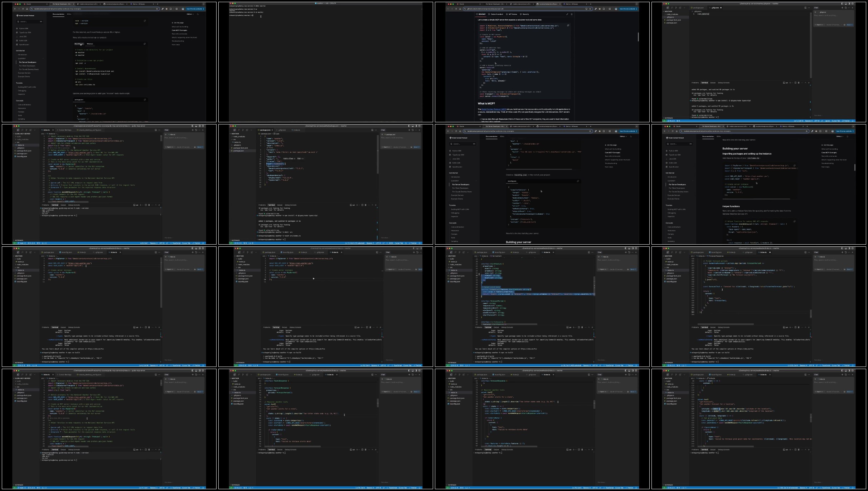This screenshot has height=491, width=868.
Task: Toggle secondary sidebar in the Add to Chat frame title bar
Action: [x=416, y=126]
